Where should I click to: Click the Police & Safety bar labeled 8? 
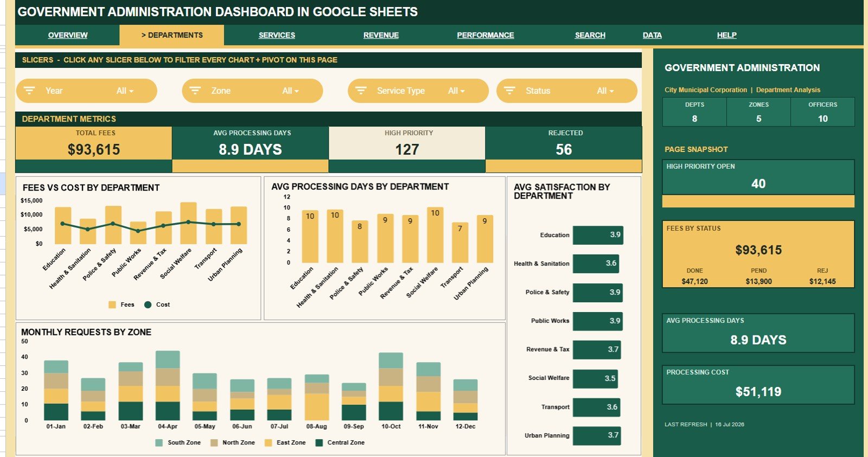pos(360,242)
